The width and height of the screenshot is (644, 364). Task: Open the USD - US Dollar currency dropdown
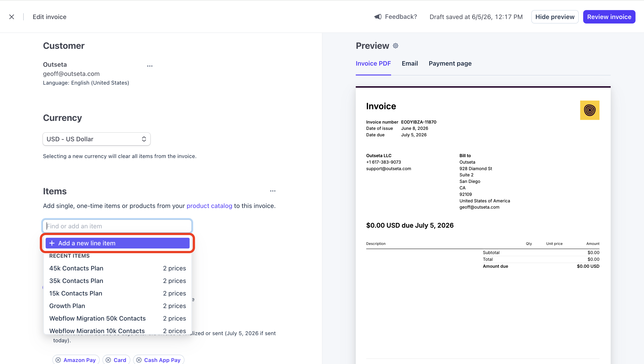(x=97, y=139)
